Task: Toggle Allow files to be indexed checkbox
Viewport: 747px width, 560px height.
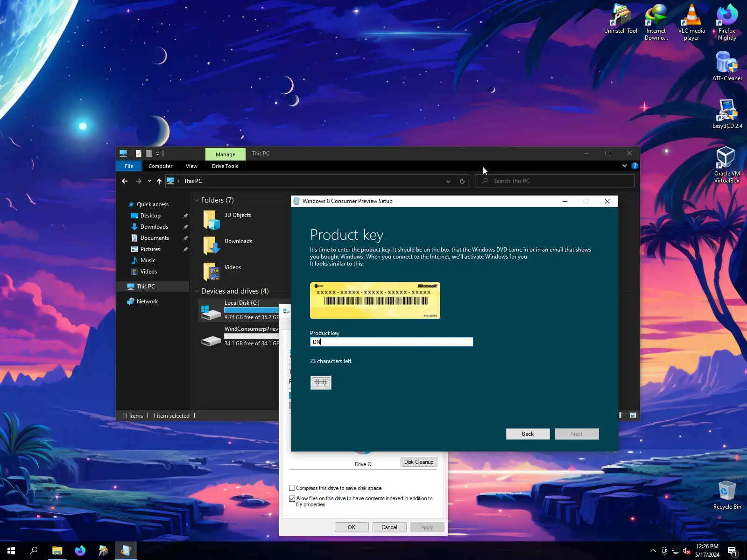Action: pos(292,498)
